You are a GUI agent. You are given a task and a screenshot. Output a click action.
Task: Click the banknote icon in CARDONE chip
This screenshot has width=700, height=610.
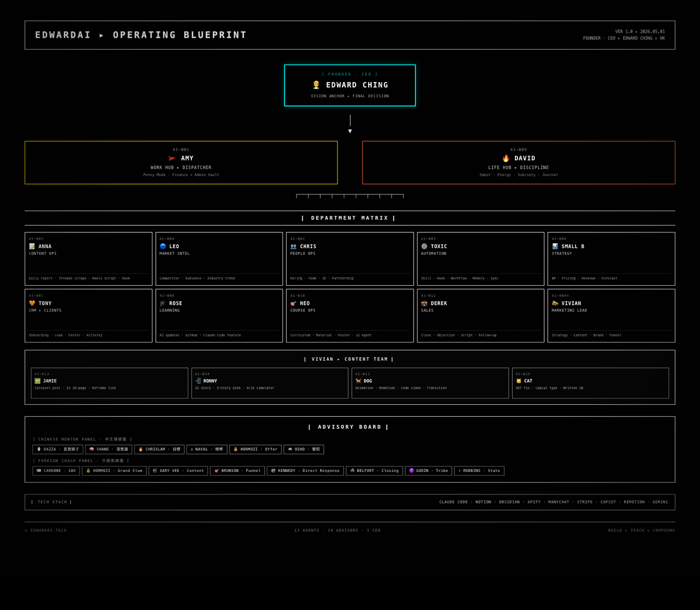coord(39,470)
